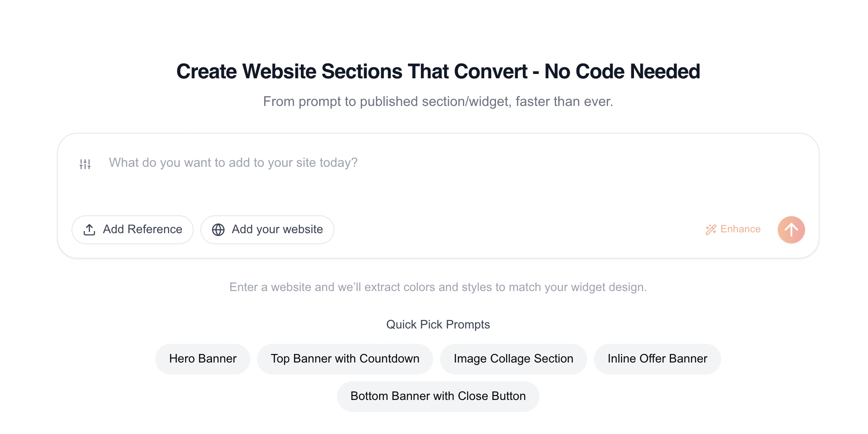868x434 pixels.
Task: Choose the Hero Banner quick prompt
Action: [203, 359]
